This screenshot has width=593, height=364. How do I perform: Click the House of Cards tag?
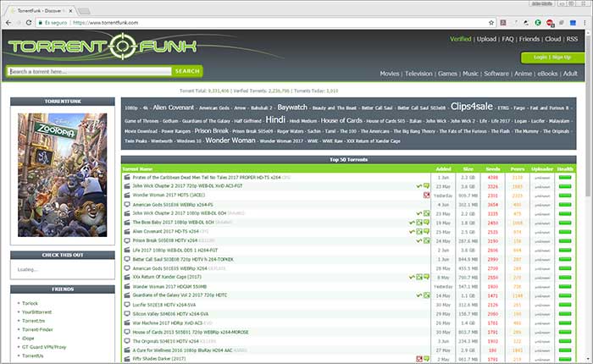[x=341, y=120]
